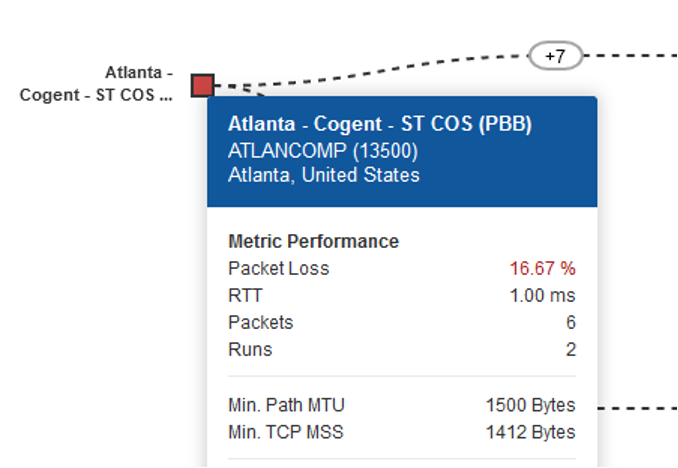Screen dimensions: 678x468
Task: Click the 1412 Bytes TCP MSS value
Action: 531,432
